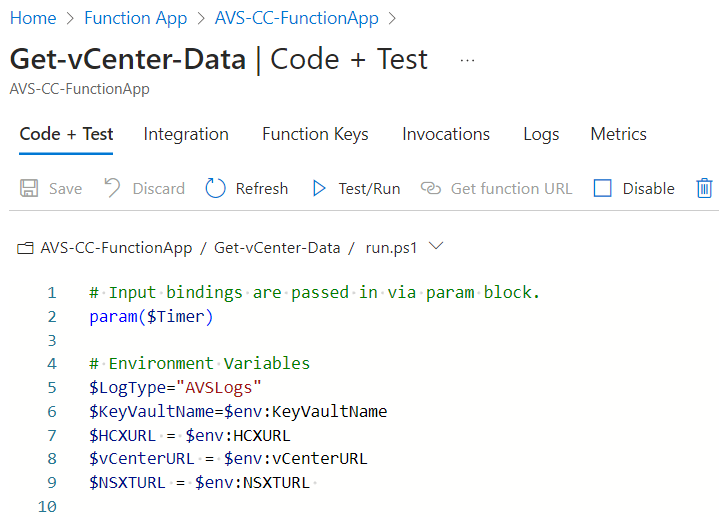
Task: Click the Discard undo arrow icon
Action: [x=112, y=188]
